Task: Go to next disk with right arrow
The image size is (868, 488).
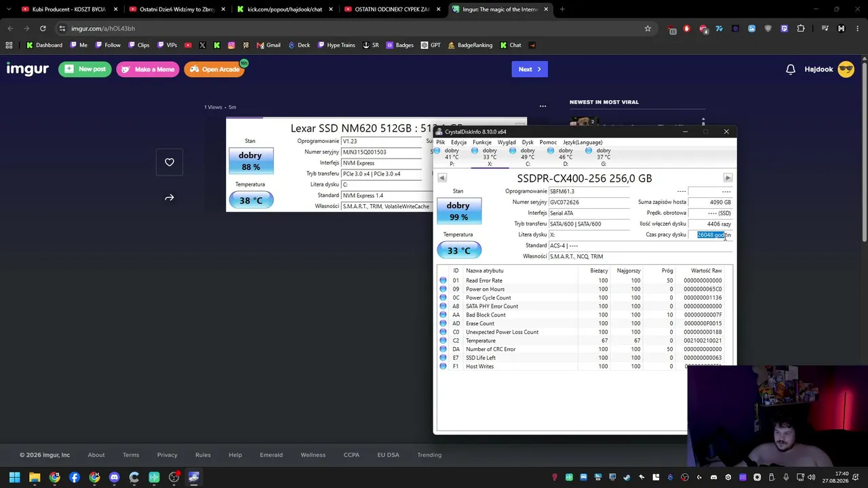Action: (728, 178)
